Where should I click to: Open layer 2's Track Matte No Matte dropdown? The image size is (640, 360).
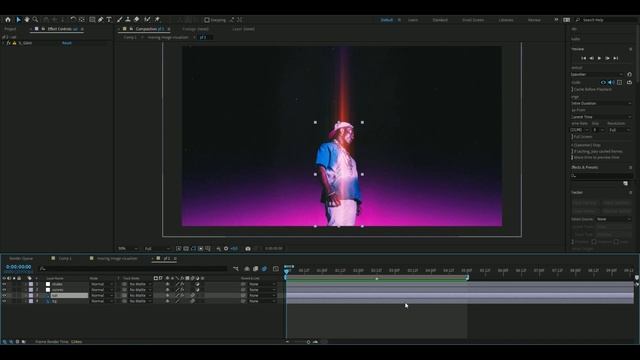[x=140, y=290]
